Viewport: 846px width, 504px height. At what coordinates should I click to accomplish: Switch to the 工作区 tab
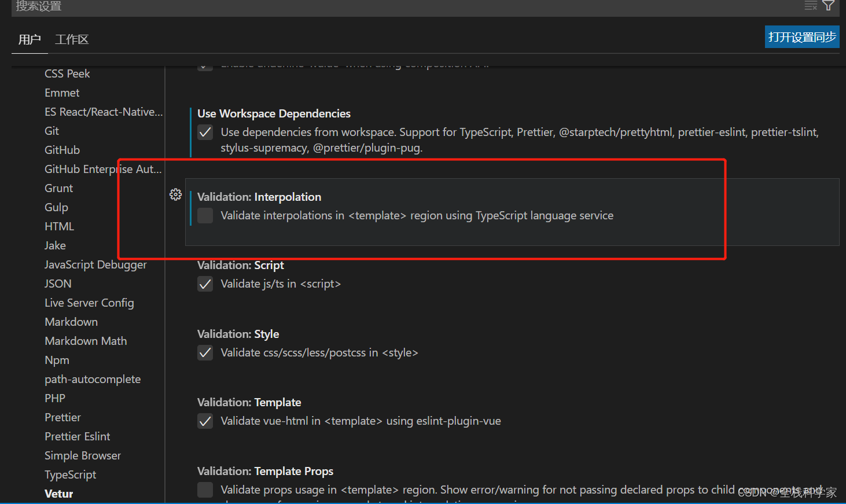coord(72,39)
